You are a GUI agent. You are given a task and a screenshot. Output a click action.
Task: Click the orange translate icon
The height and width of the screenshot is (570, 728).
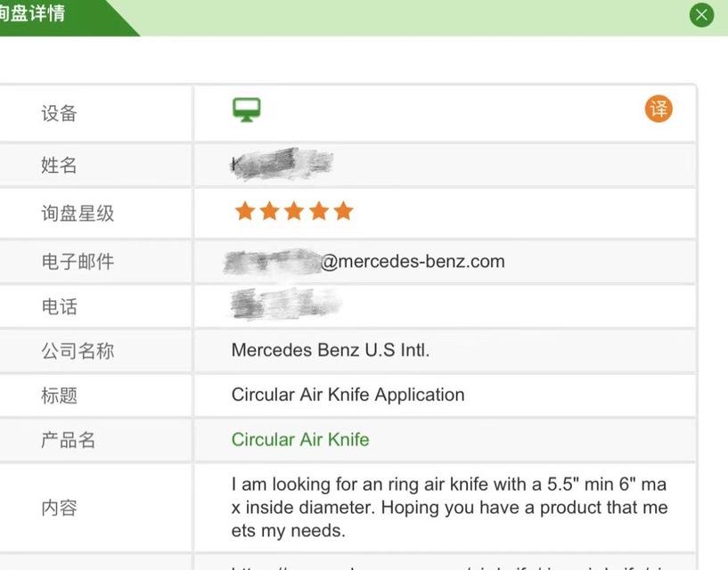pos(658,109)
